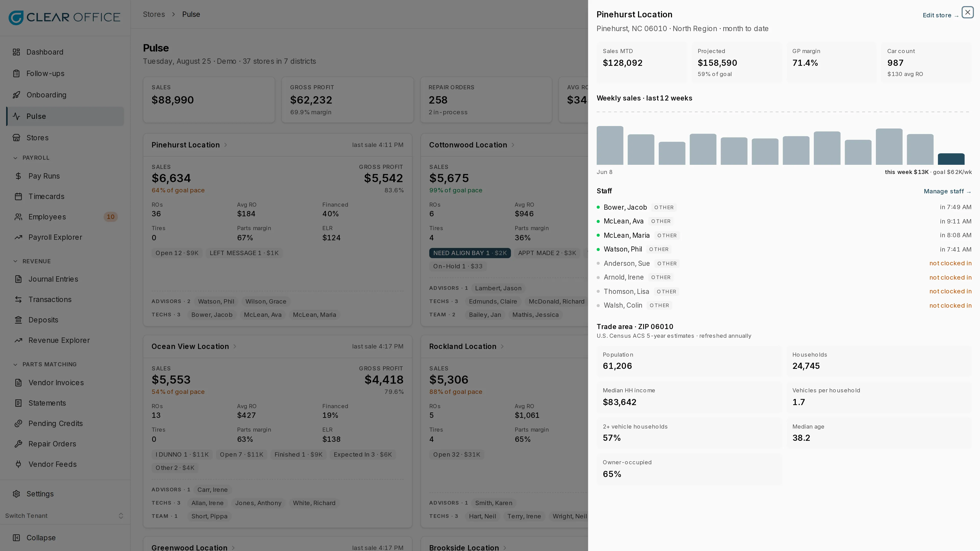Click the Transactions arrows icon
The image size is (980, 551).
pyautogui.click(x=18, y=300)
